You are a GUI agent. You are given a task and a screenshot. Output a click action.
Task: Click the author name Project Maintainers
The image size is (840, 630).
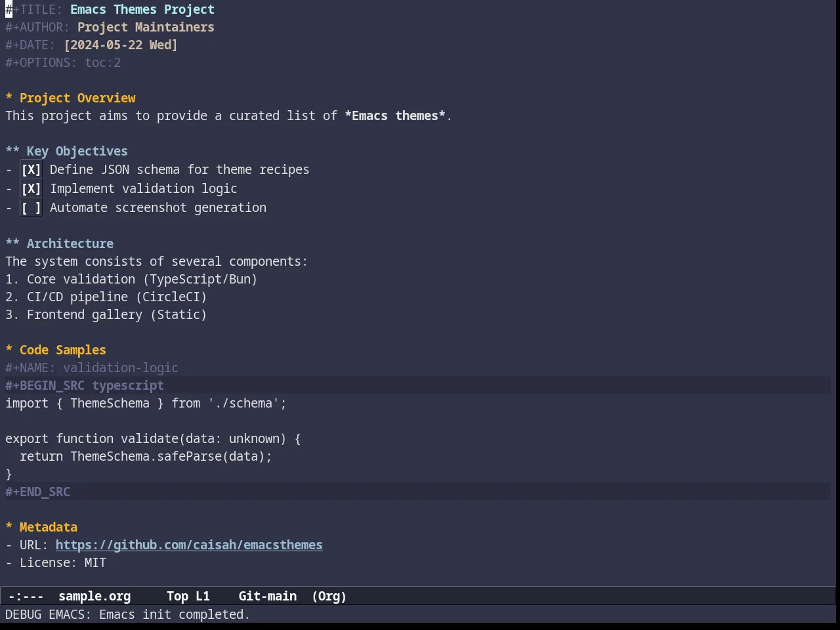tap(146, 27)
